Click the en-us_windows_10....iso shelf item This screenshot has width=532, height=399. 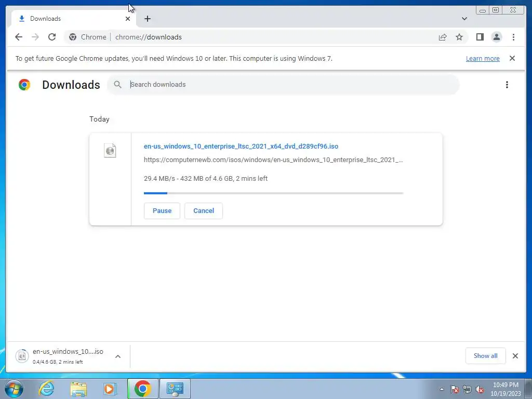68,356
